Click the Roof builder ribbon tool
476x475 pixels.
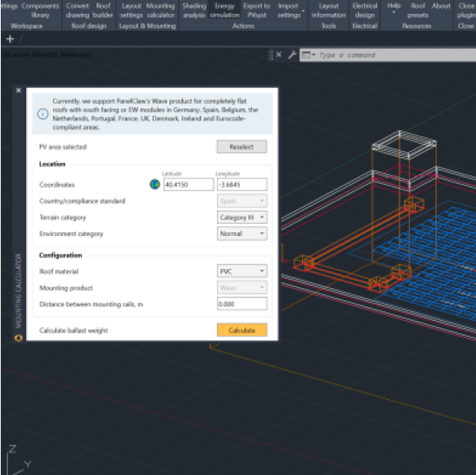coord(103,10)
